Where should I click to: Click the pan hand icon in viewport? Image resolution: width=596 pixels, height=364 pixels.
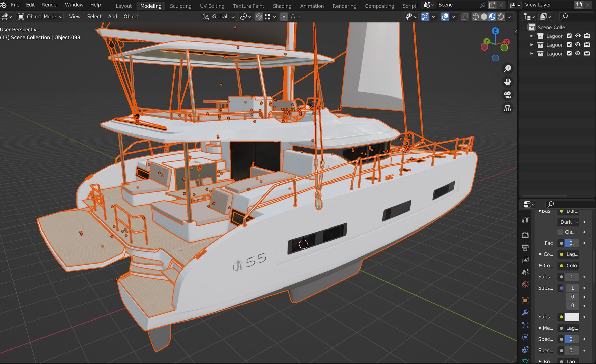tap(507, 82)
